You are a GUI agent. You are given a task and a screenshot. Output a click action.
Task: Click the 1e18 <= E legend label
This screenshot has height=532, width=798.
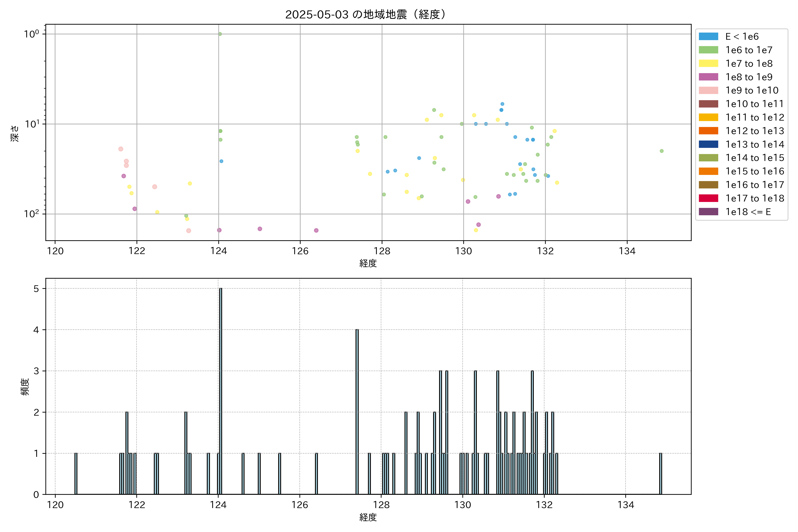(748, 212)
